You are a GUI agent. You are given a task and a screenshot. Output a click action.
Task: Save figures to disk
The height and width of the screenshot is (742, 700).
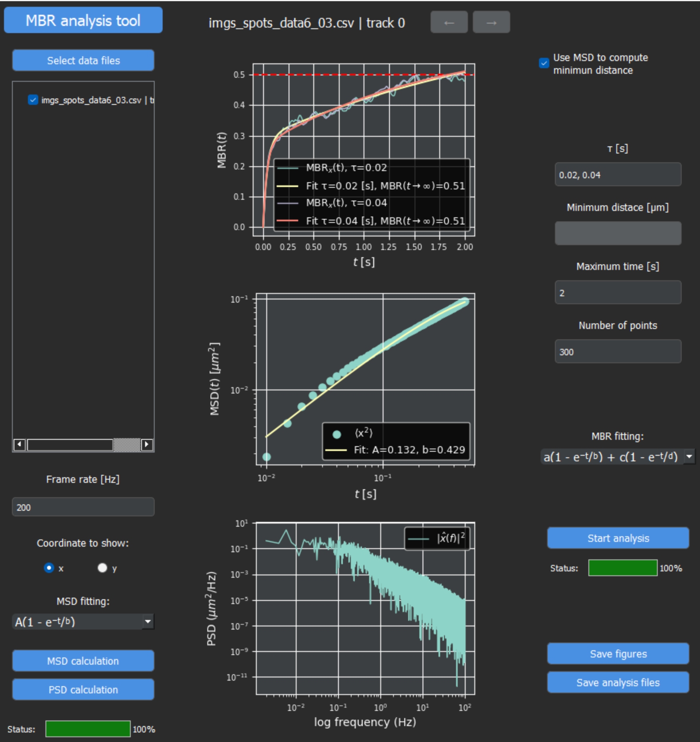pyautogui.click(x=618, y=653)
